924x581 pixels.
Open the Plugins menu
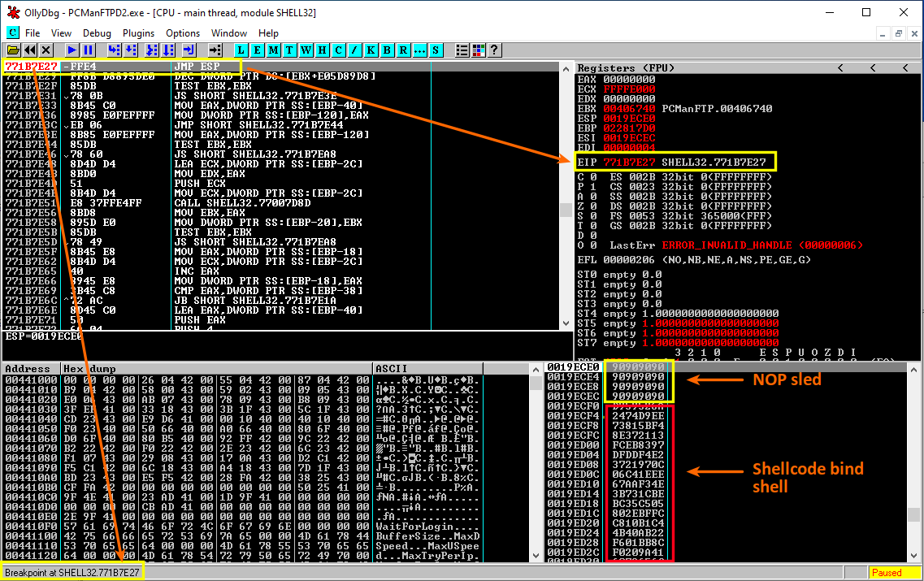[x=138, y=33]
